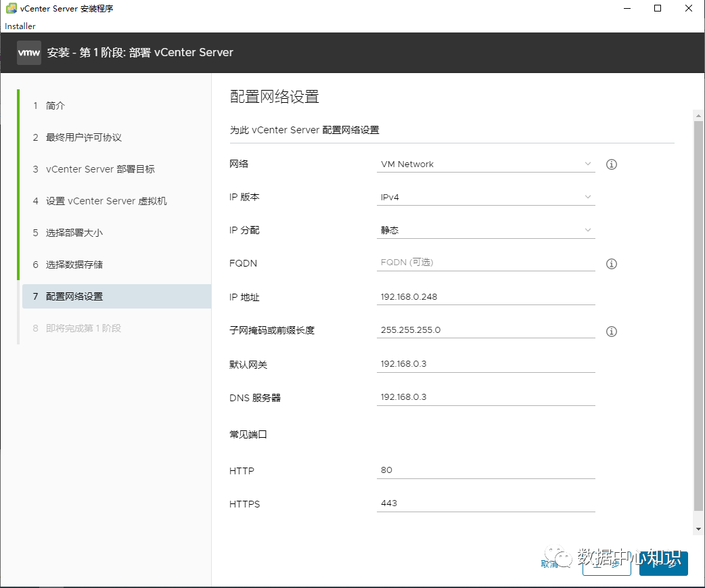Viewport: 705px width, 588px height.
Task: Click the 常见端口 section heading
Action: pyautogui.click(x=248, y=434)
